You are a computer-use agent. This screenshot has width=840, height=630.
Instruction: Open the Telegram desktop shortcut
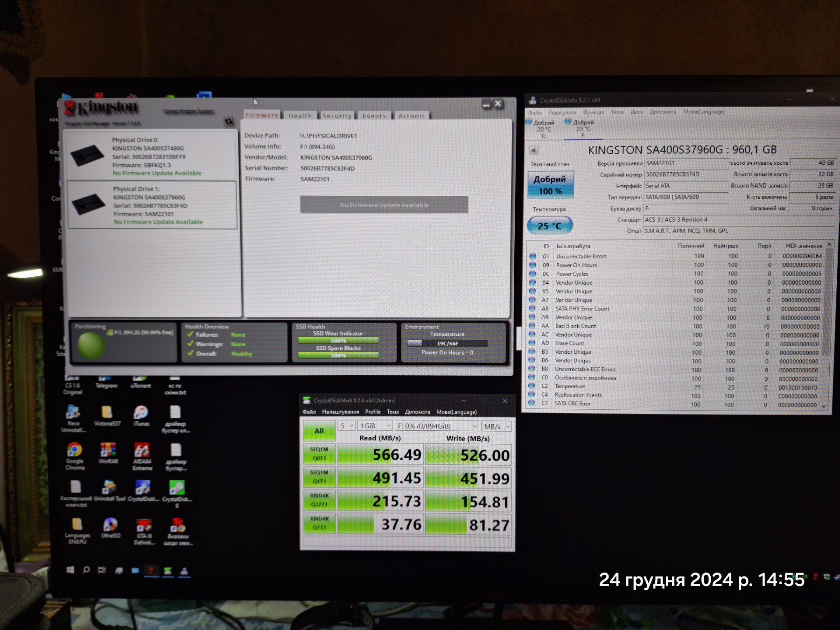[106, 382]
